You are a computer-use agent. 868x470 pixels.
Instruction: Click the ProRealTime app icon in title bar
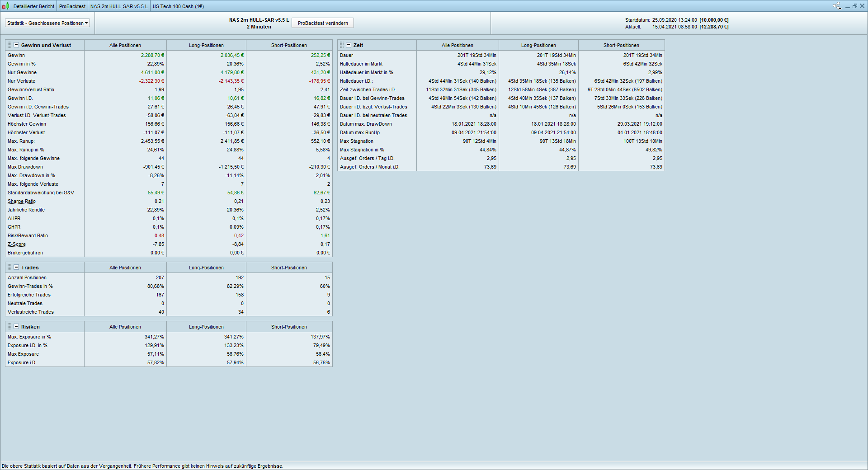pyautogui.click(x=5, y=6)
